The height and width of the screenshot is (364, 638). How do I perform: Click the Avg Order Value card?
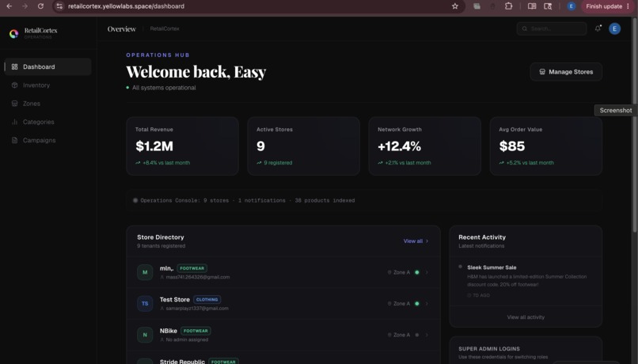[x=546, y=146]
